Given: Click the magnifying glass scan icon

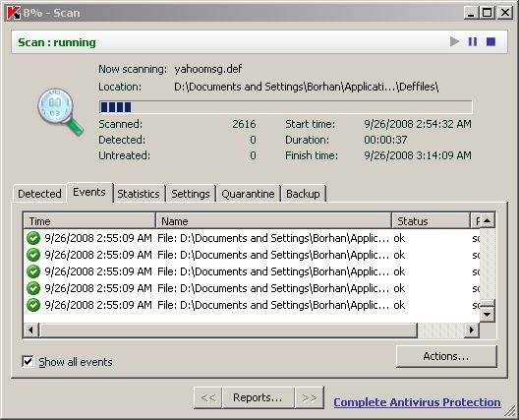Looking at the screenshot, I should click(x=60, y=111).
